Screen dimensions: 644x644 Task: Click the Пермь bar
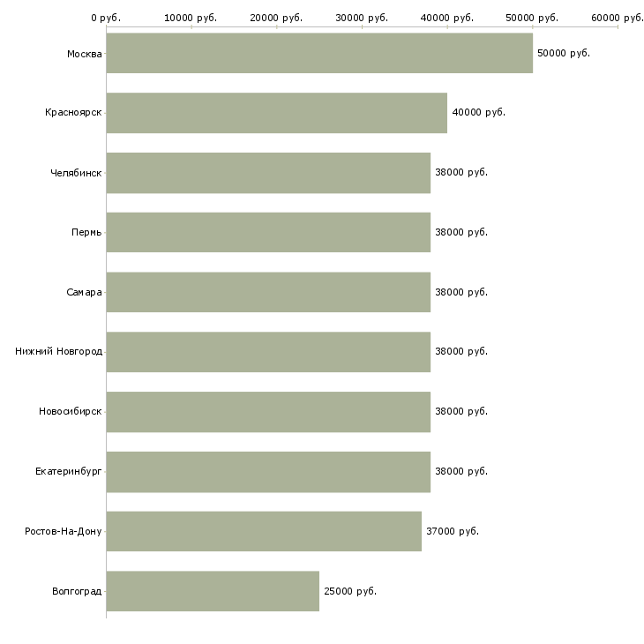[x=268, y=233]
